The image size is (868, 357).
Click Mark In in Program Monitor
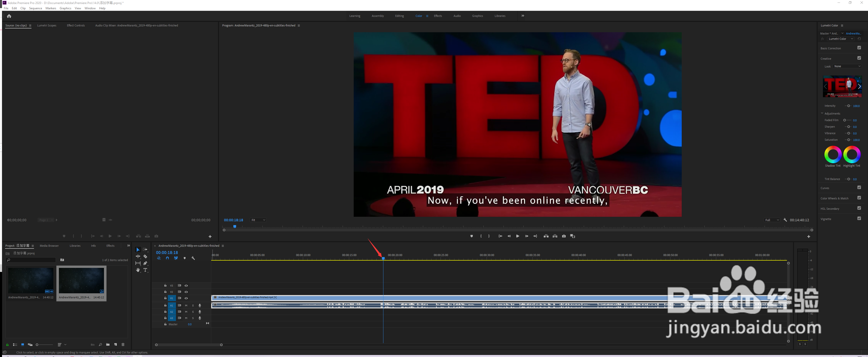481,236
